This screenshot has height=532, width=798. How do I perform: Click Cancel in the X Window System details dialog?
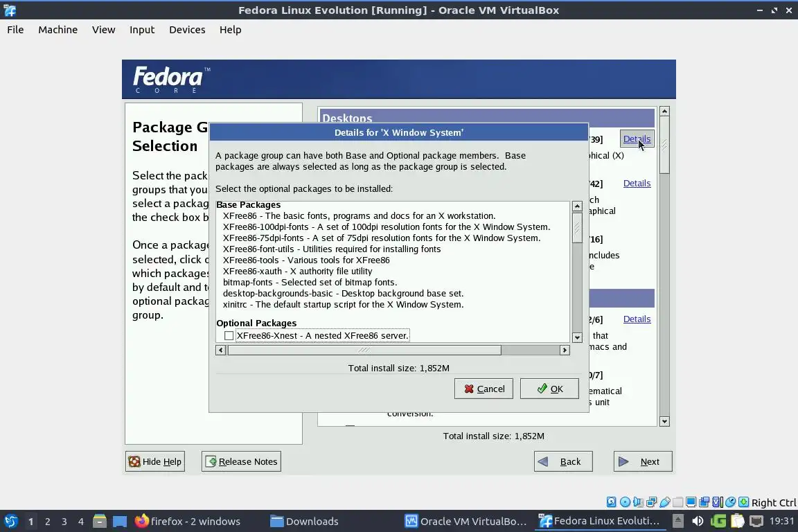pos(484,389)
